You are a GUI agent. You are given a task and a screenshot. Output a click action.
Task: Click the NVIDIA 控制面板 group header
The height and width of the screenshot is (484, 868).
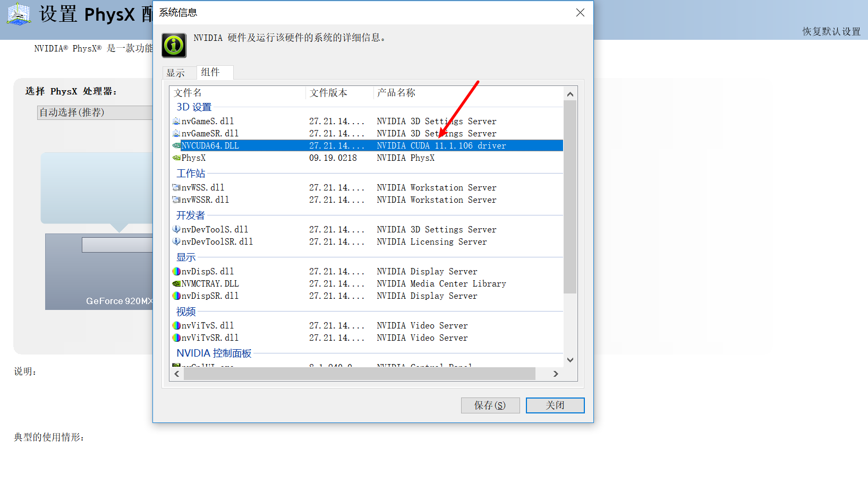coord(214,353)
